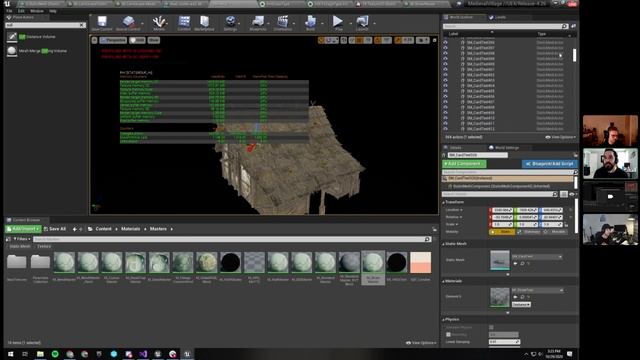Viewport: 640px width, 360px height.
Task: Open the Help menu
Action: (53, 11)
